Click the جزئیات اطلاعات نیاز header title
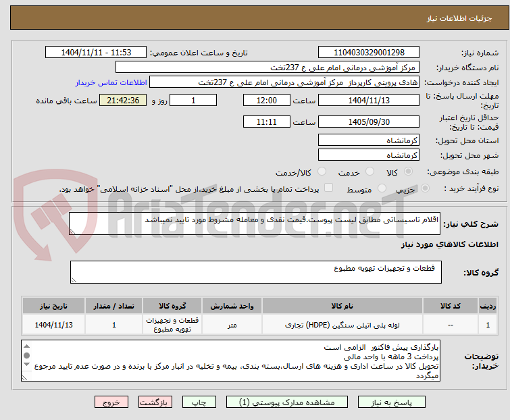510x420 pixels. 459,18
